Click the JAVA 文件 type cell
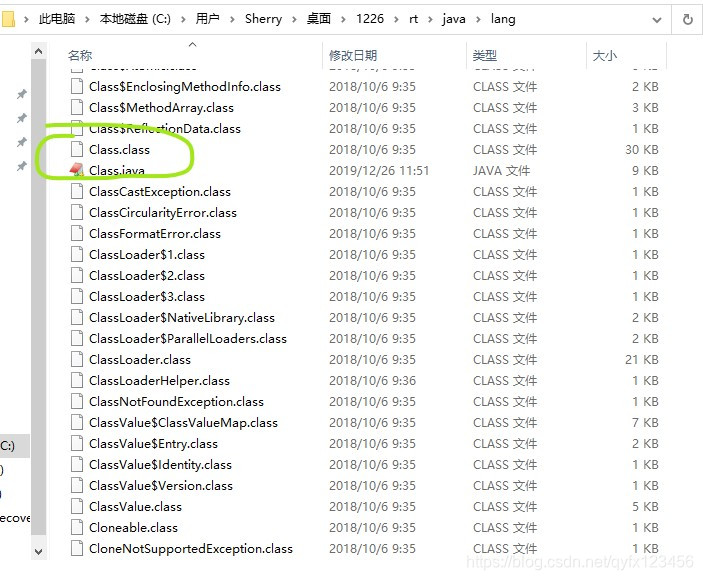This screenshot has width=703, height=580. [501, 170]
